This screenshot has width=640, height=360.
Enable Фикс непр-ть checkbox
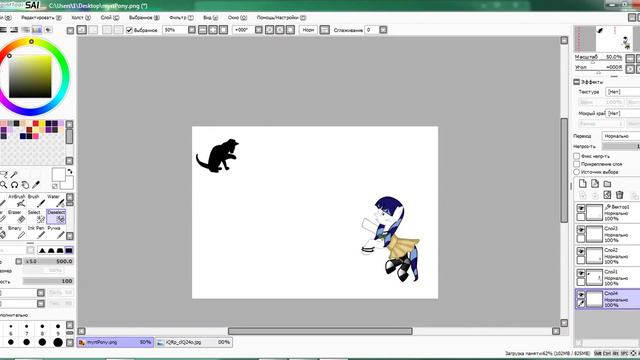pyautogui.click(x=576, y=156)
